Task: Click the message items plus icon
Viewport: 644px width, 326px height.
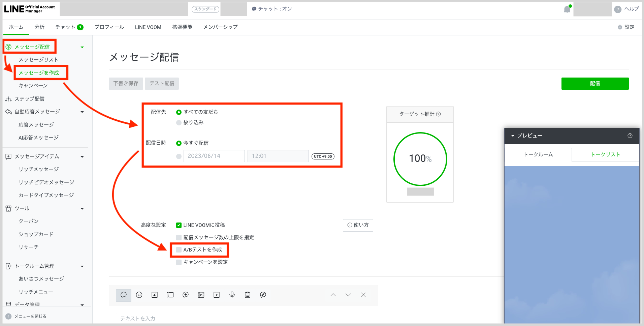Action: (8, 156)
